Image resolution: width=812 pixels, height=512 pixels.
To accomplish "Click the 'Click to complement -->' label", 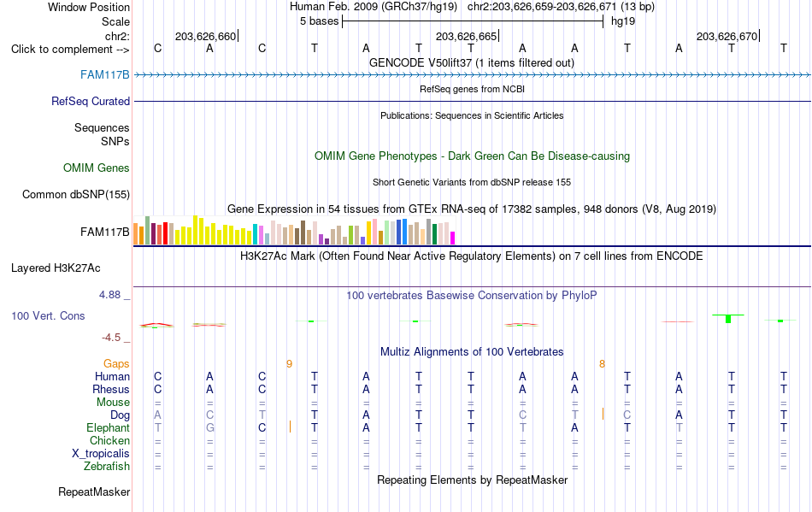I will (70, 50).
